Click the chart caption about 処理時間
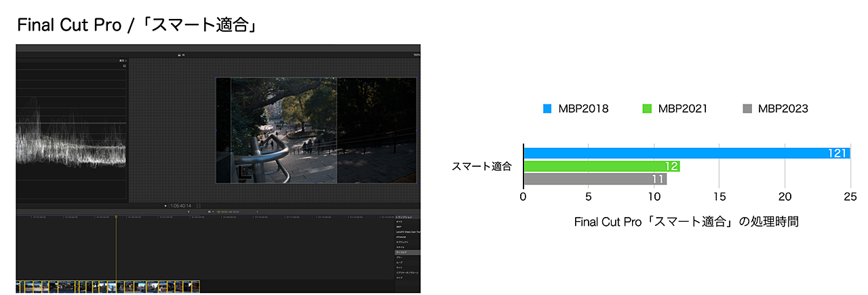The height and width of the screenshot is (295, 868). pyautogui.click(x=686, y=222)
